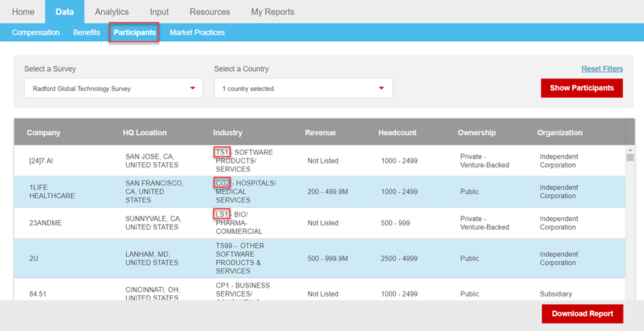Viewport: 644px width, 331px height.
Task: Click the 500 - 999 headcount cell
Action: coord(395,223)
